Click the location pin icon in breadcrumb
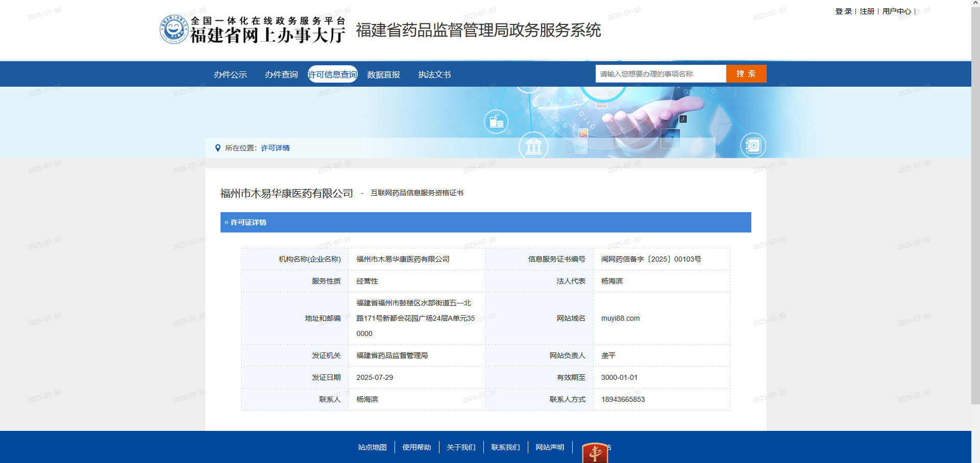The height and width of the screenshot is (463, 980). 218,148
